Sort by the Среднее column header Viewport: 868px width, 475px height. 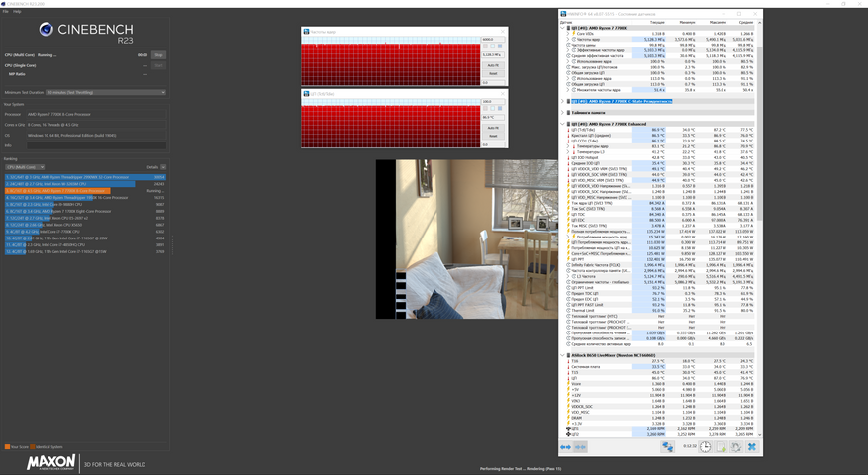point(746,22)
